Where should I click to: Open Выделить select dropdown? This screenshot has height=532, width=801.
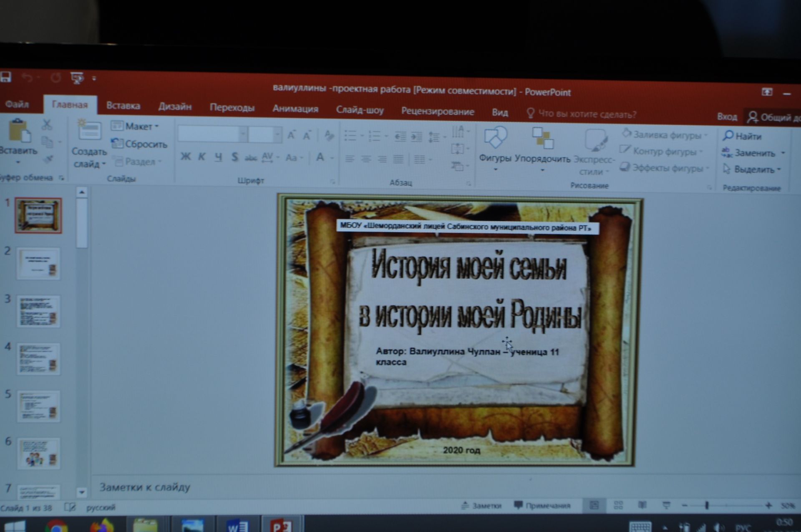point(752,169)
